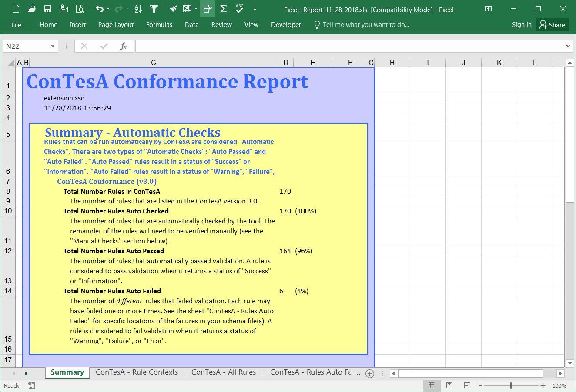Click the Zoom out minus button
576x392 pixels.
(x=480, y=385)
